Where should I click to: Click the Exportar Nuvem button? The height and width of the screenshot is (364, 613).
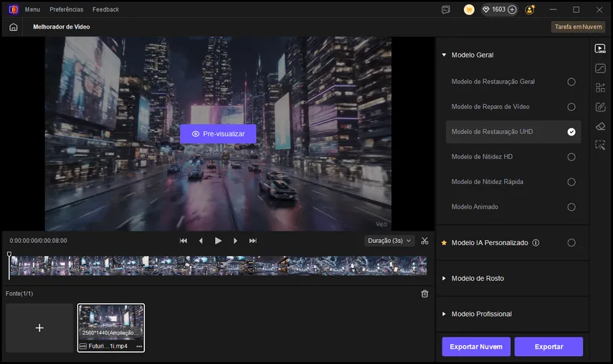(476, 347)
